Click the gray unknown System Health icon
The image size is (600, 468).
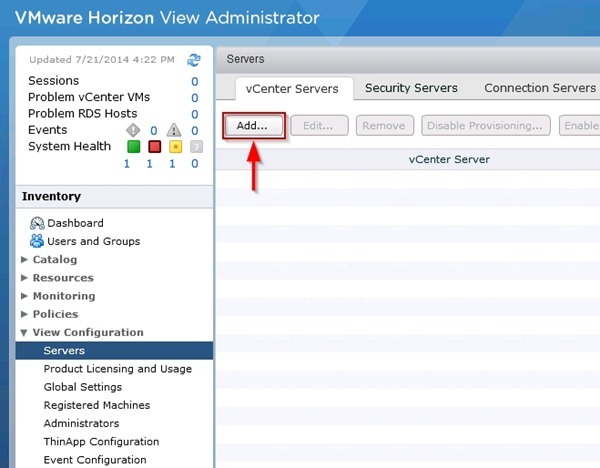[196, 147]
